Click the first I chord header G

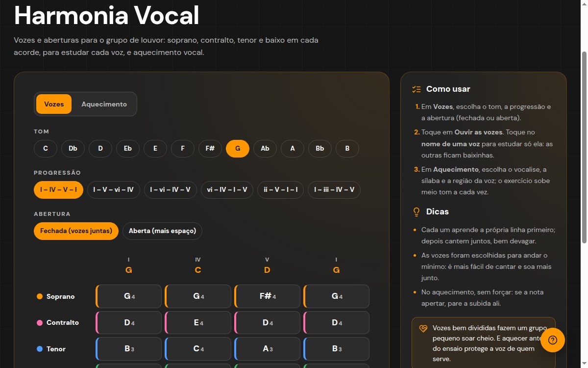[129, 270]
